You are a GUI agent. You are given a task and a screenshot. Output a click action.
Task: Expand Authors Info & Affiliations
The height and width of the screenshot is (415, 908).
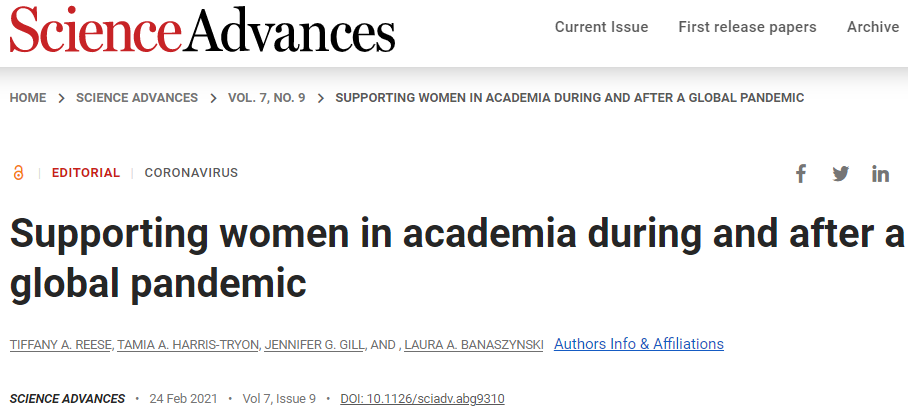tap(639, 344)
